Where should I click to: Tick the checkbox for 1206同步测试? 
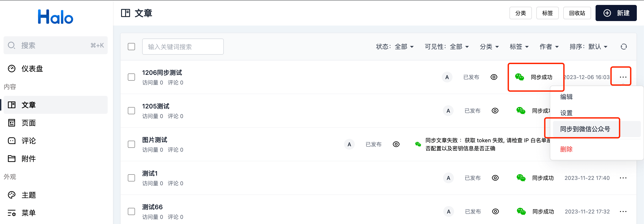(x=131, y=77)
